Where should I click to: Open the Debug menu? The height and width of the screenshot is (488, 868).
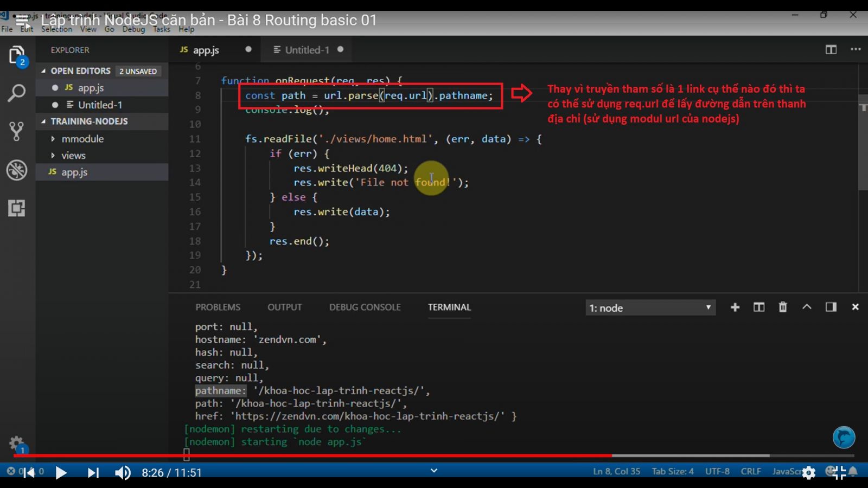tap(133, 29)
